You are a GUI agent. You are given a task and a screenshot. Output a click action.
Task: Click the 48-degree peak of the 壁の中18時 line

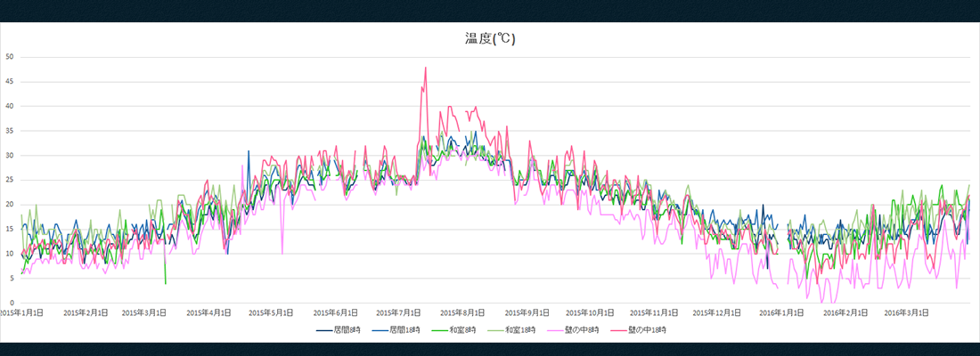426,68
